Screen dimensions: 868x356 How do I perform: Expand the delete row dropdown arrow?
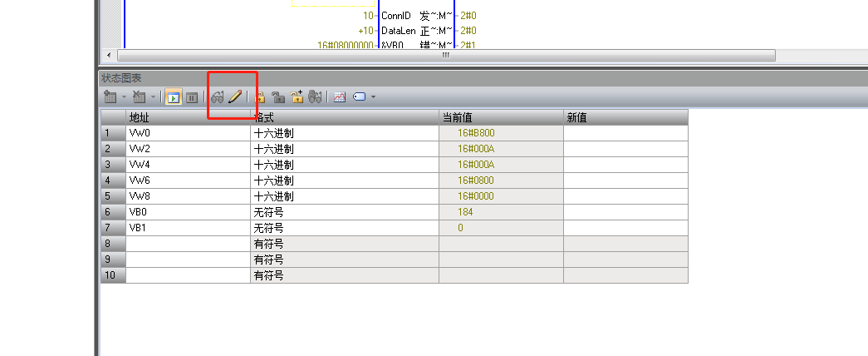tap(154, 97)
